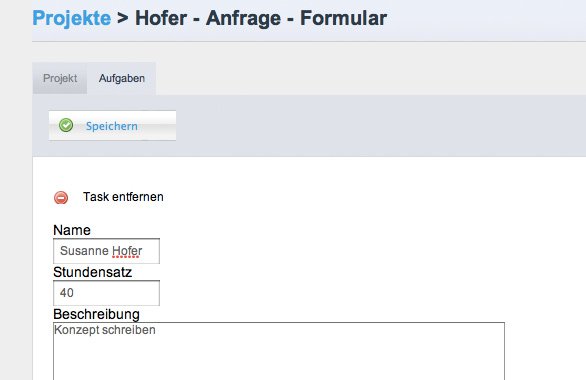
Task: Click the underlined word Hofer in Name field
Action: click(127, 251)
